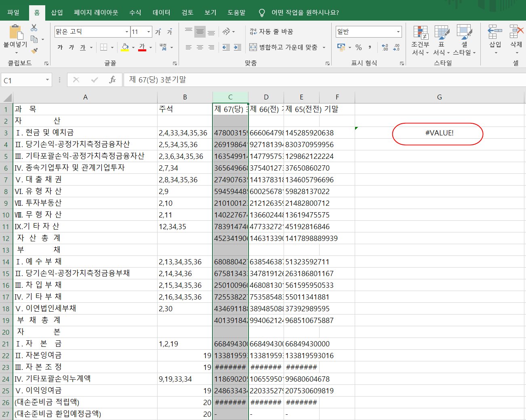Click the formula bar enter checkmark
526x420 pixels.
coord(95,80)
